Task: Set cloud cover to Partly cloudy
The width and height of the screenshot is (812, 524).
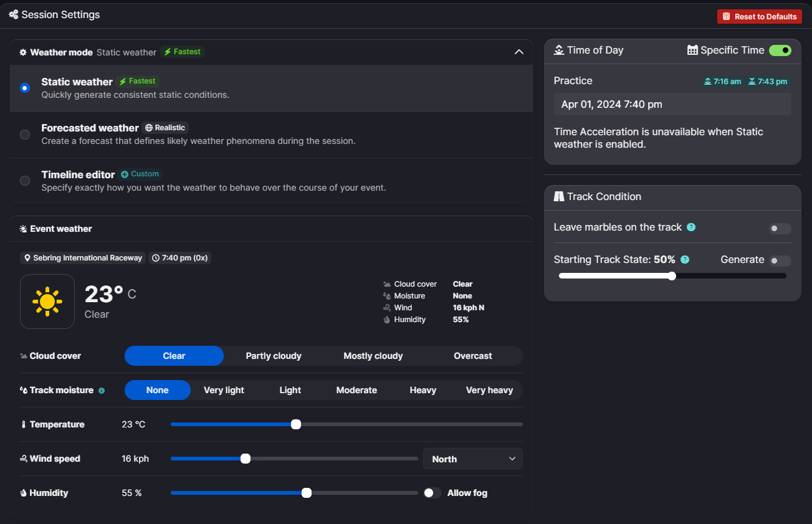Action: pyautogui.click(x=274, y=356)
